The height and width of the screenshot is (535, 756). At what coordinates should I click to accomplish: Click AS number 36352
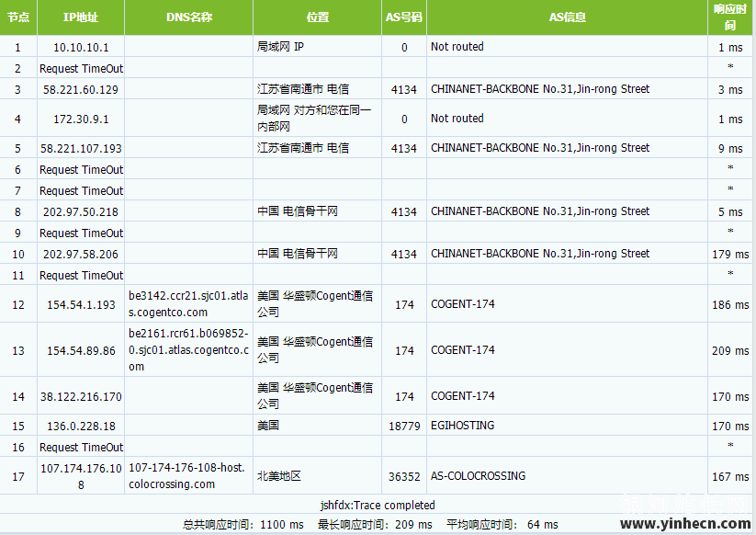click(404, 476)
